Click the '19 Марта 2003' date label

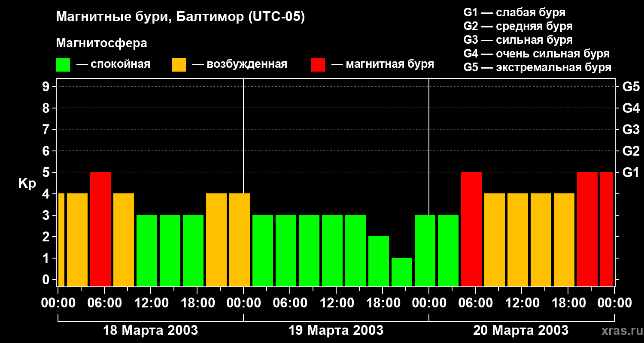pos(336,331)
